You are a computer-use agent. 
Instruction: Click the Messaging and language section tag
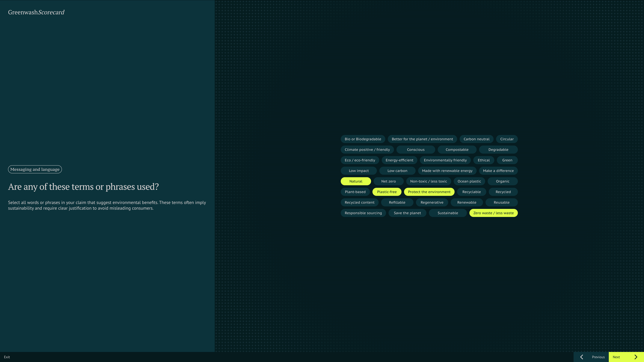[x=35, y=169]
